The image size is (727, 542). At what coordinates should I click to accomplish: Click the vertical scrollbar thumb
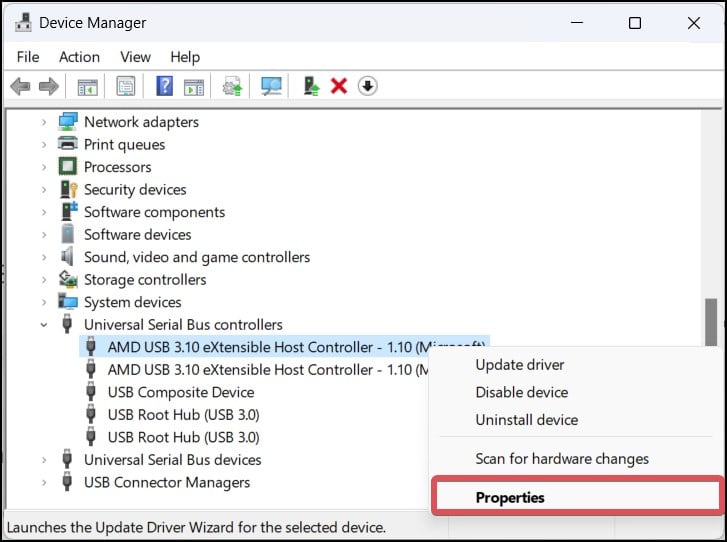[x=711, y=322]
